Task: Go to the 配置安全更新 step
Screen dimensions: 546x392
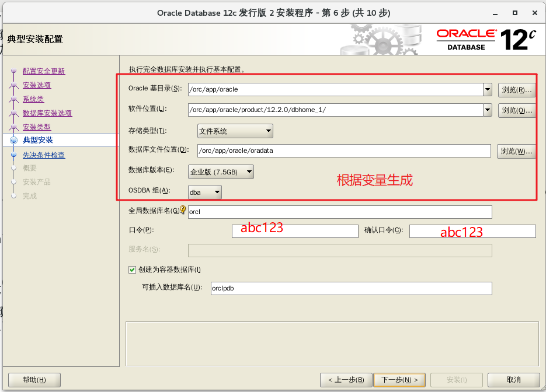Action: pos(44,71)
